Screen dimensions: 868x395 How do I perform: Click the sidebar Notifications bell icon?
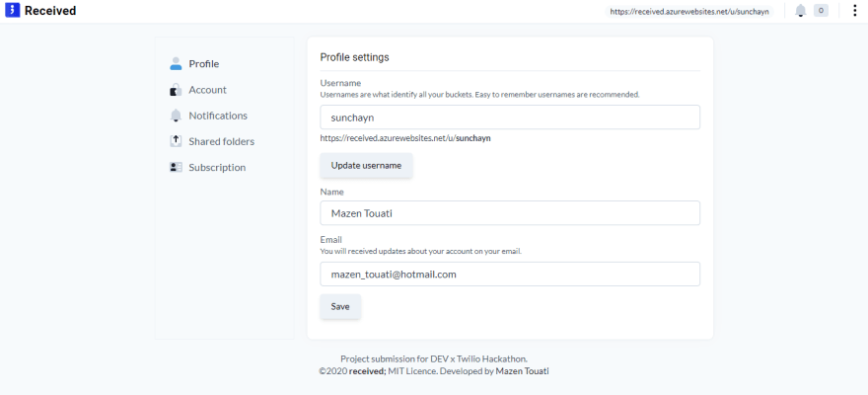pyautogui.click(x=176, y=116)
